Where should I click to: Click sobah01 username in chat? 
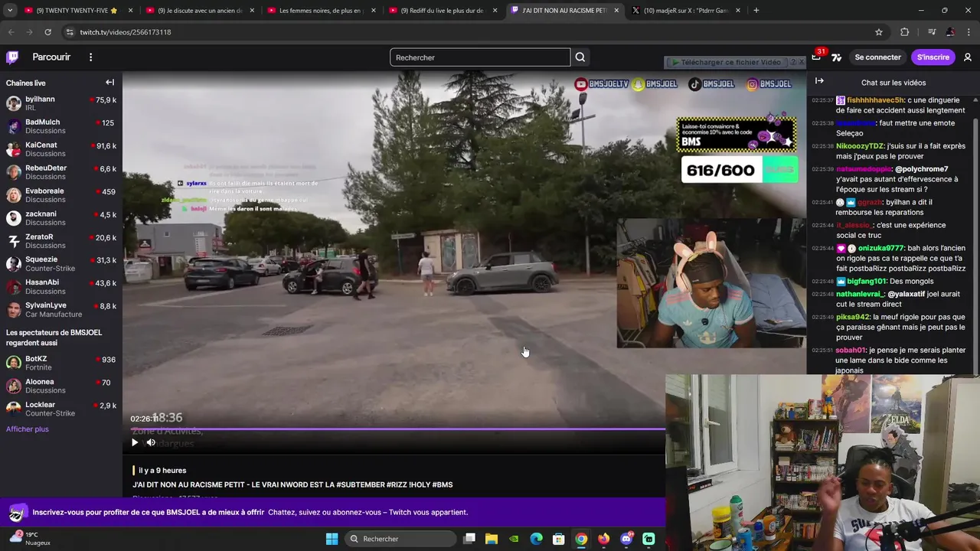pos(851,350)
